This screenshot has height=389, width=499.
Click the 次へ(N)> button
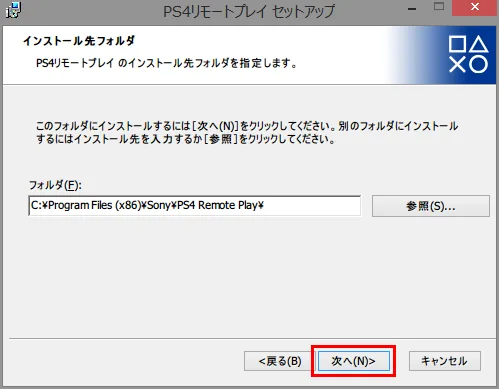354,361
